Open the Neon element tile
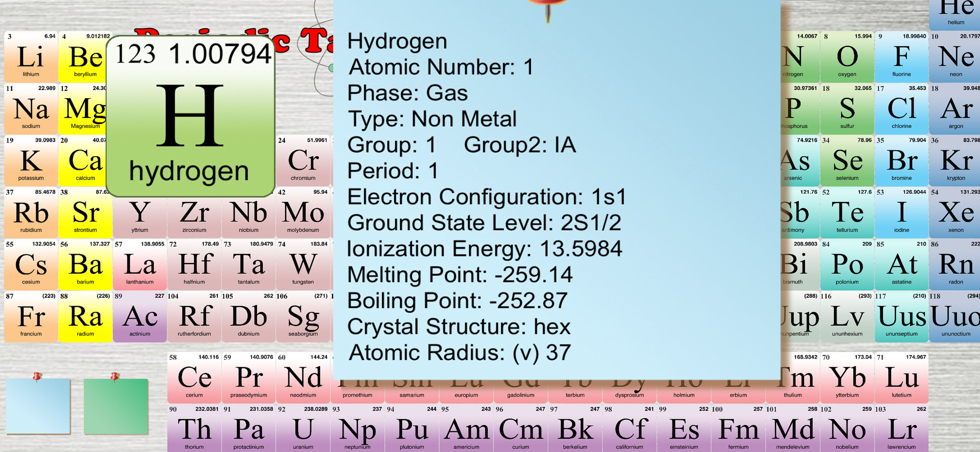The width and height of the screenshot is (980, 452). 954,57
